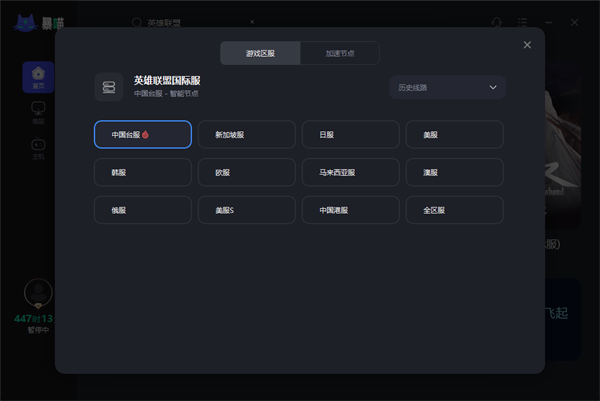Choose the 俄服 server

point(142,210)
